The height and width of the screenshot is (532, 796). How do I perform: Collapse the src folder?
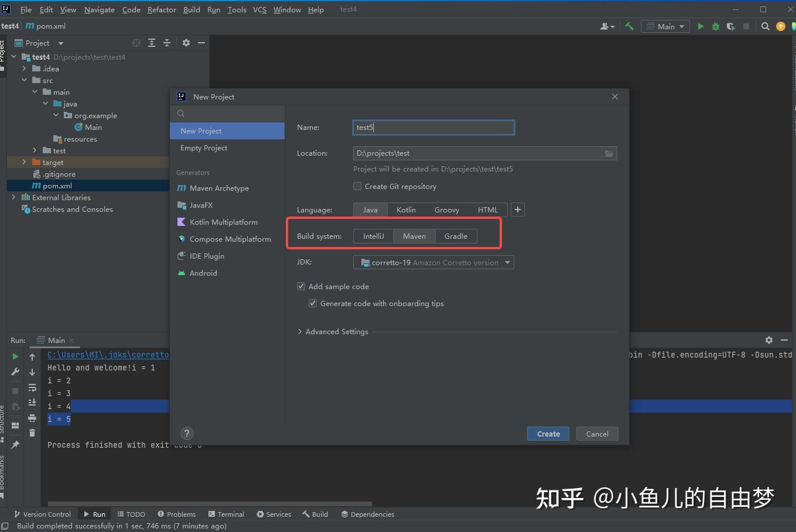24,80
